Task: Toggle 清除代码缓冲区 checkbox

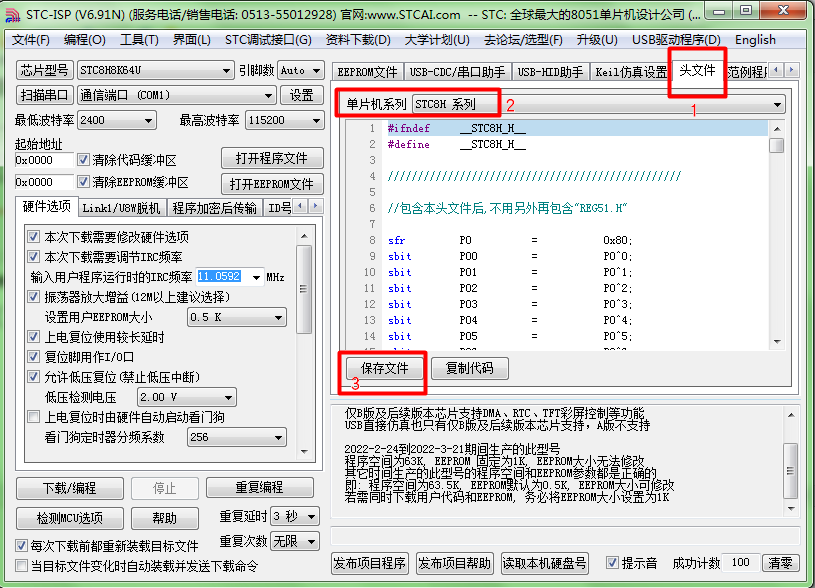Action: tap(83, 160)
